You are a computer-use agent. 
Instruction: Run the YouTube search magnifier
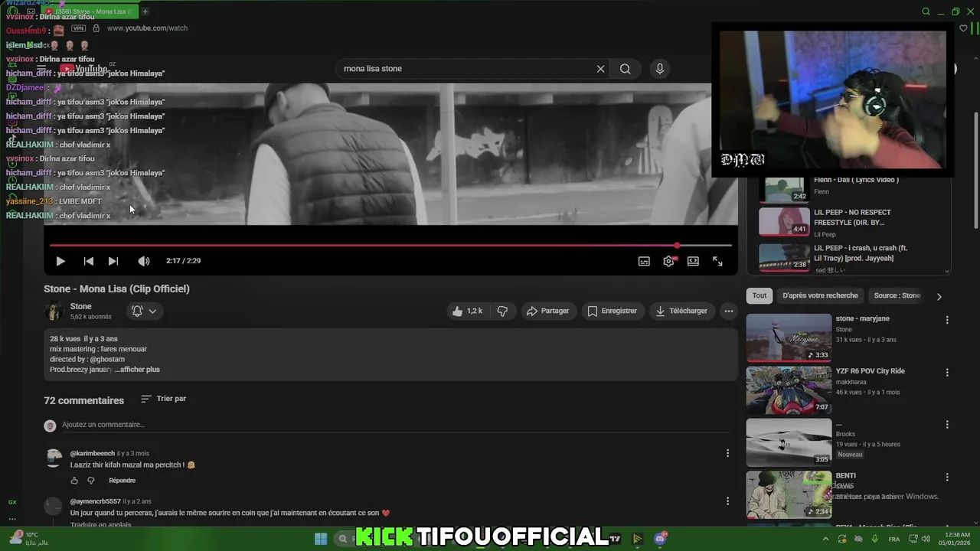pyautogui.click(x=626, y=69)
